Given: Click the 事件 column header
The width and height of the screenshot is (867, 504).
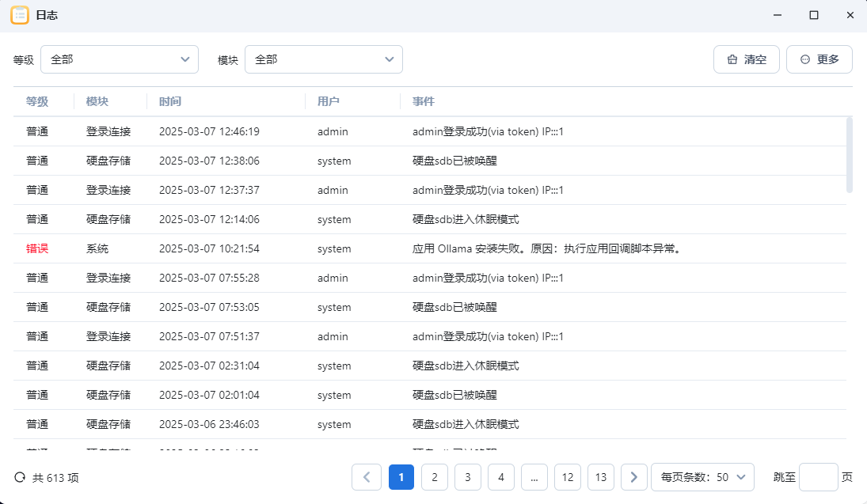Looking at the screenshot, I should pos(424,102).
